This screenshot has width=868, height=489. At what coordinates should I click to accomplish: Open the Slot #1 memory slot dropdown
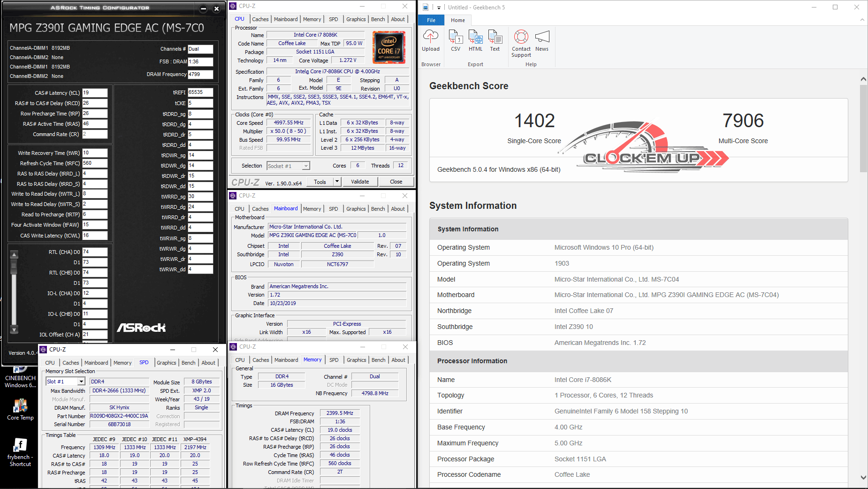(81, 382)
